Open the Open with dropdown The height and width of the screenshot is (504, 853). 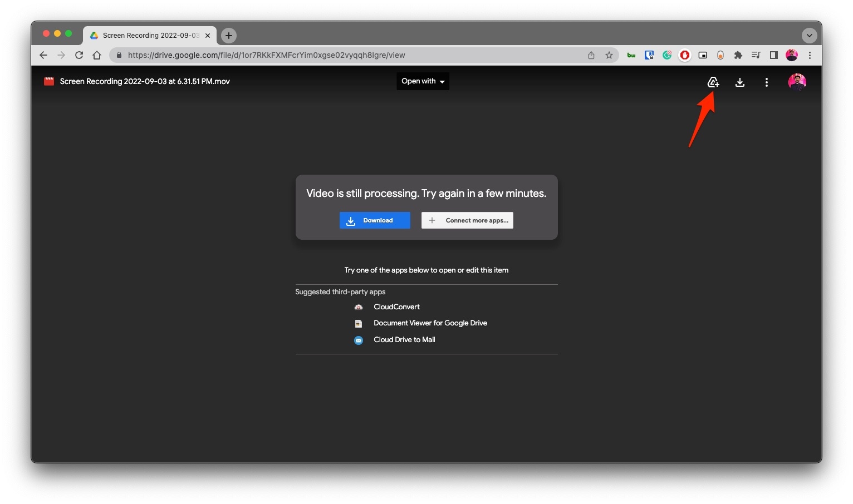[x=422, y=81]
